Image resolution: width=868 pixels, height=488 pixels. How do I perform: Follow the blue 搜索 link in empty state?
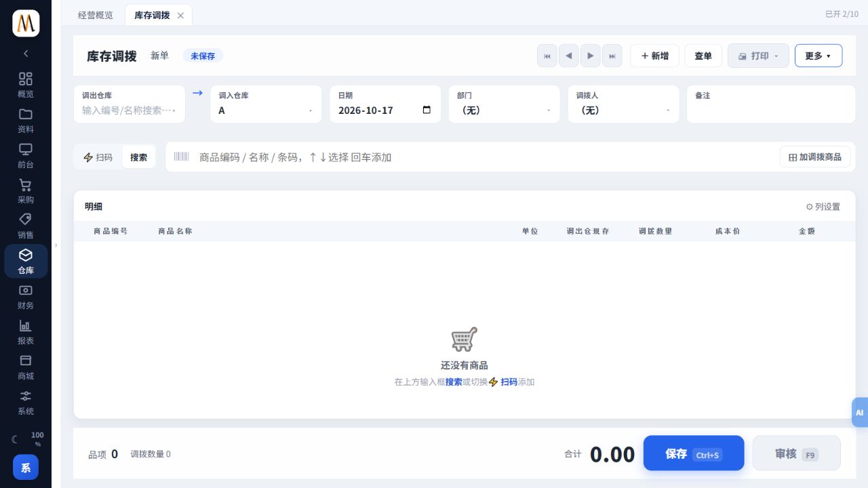pyautogui.click(x=454, y=382)
